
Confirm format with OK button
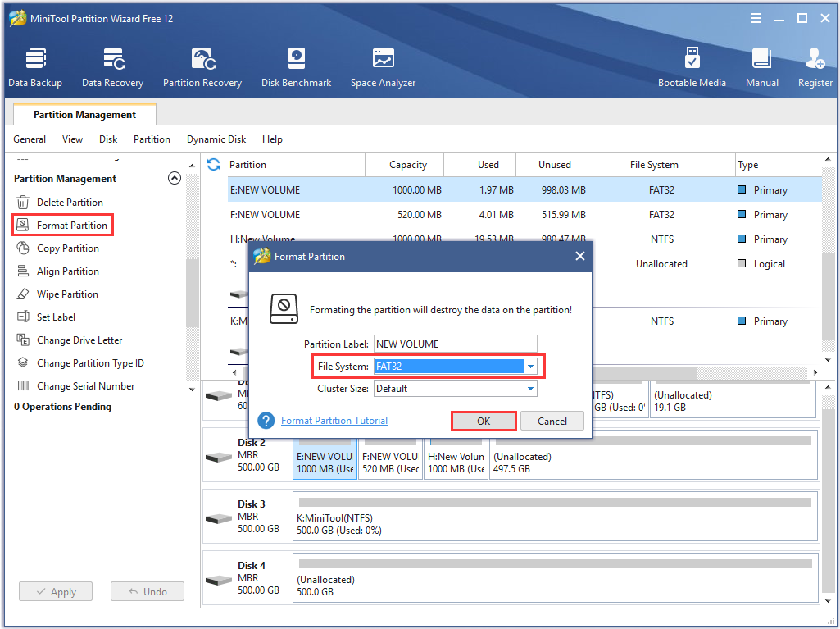point(484,422)
